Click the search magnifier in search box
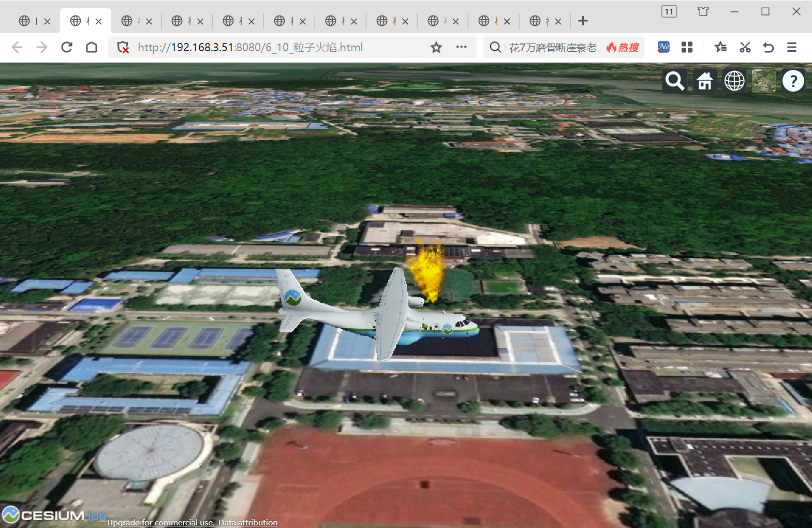The image size is (812, 528). click(495, 48)
